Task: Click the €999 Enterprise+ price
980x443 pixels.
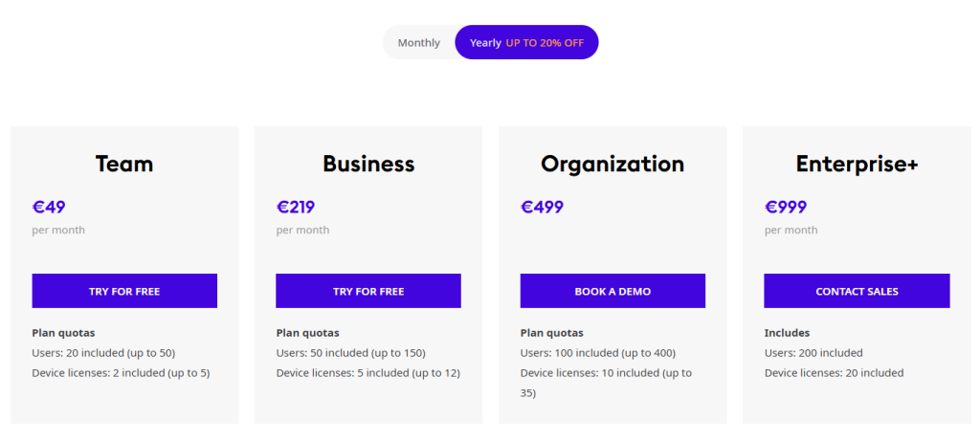Action: pos(786,207)
